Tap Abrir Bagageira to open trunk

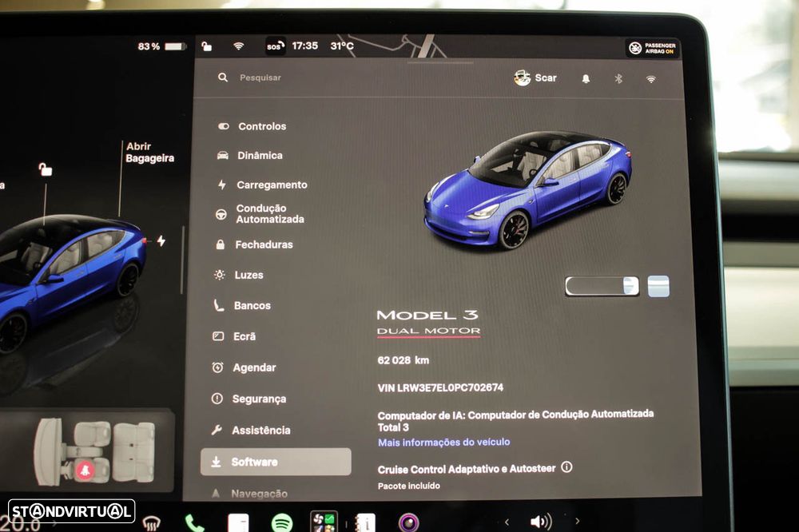pyautogui.click(x=149, y=153)
